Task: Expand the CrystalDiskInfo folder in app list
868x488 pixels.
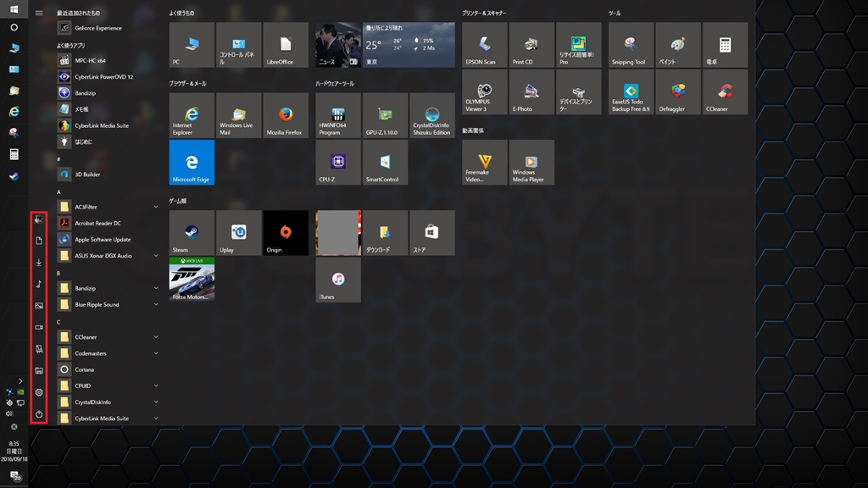Action: click(108, 402)
